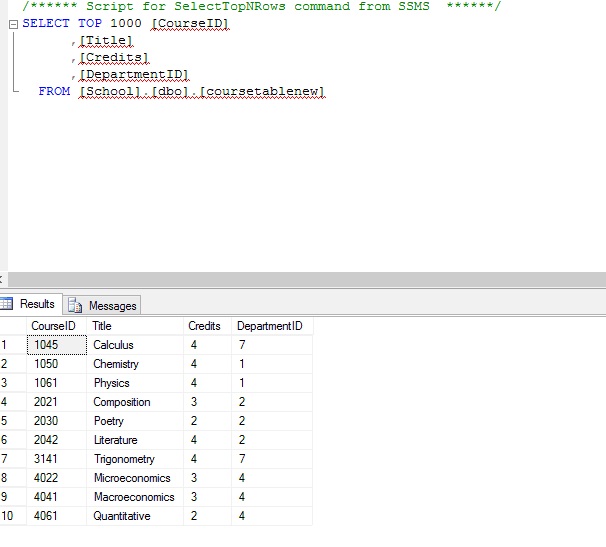The height and width of the screenshot is (547, 606).
Task: Click the DepartmentID value in Calculus row
Action: 272,345
